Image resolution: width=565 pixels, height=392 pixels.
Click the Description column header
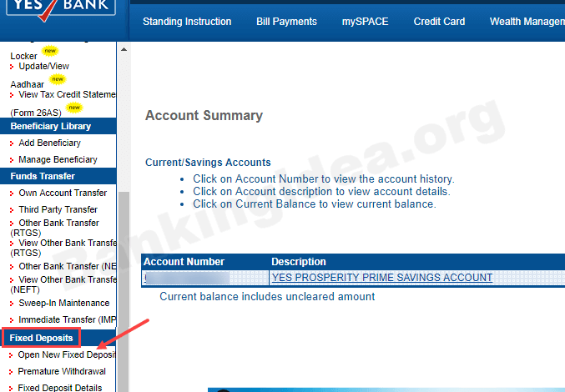(x=298, y=262)
